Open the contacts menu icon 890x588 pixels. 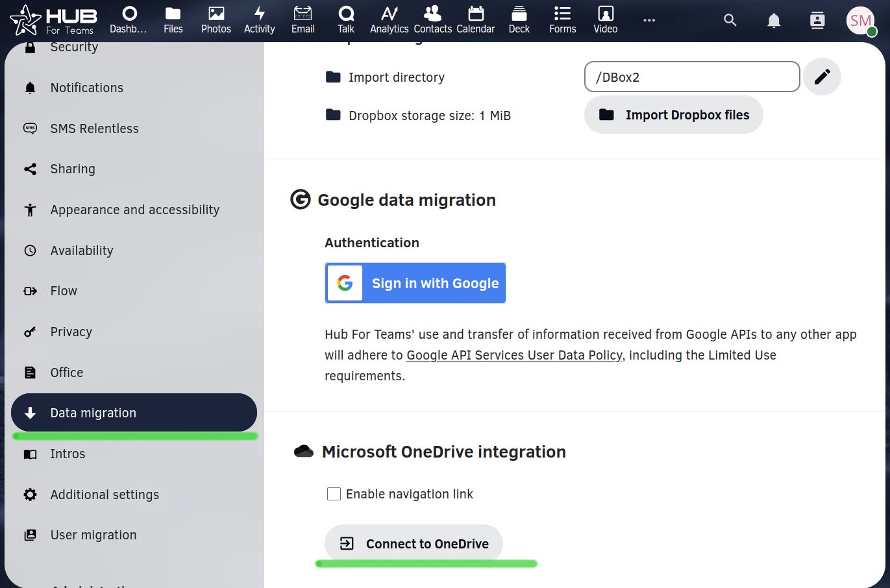tap(817, 21)
